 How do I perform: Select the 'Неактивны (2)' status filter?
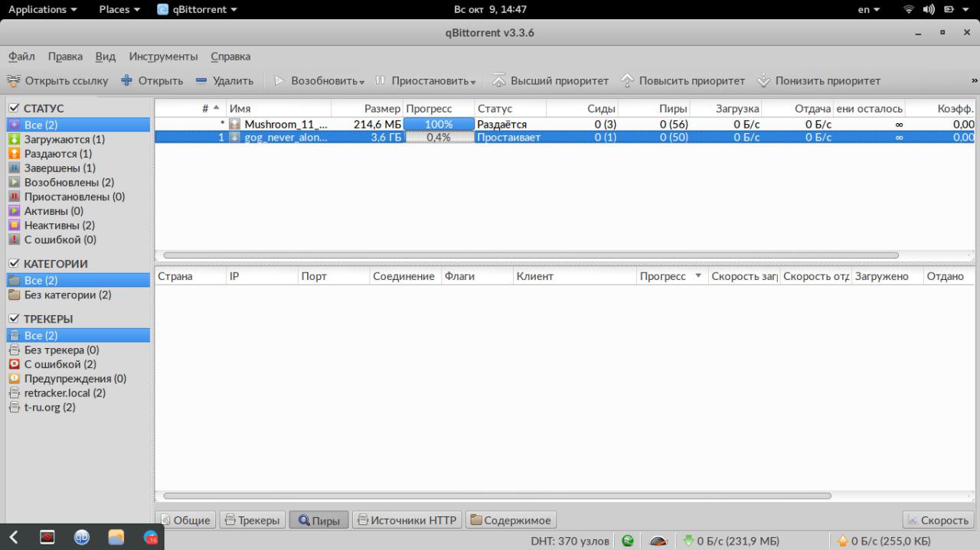(78, 225)
